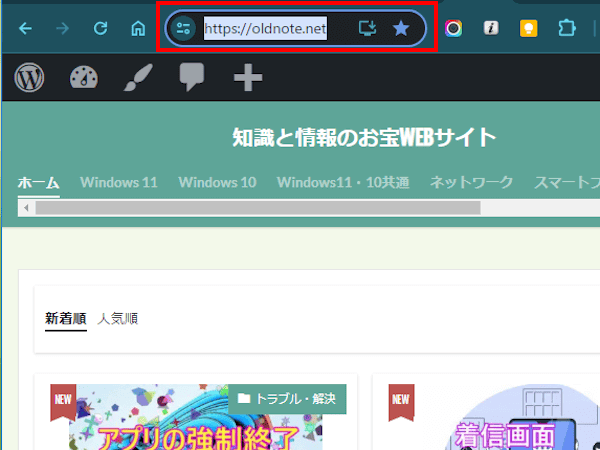
Task: Switch to the 人気順 tab
Action: 117,318
